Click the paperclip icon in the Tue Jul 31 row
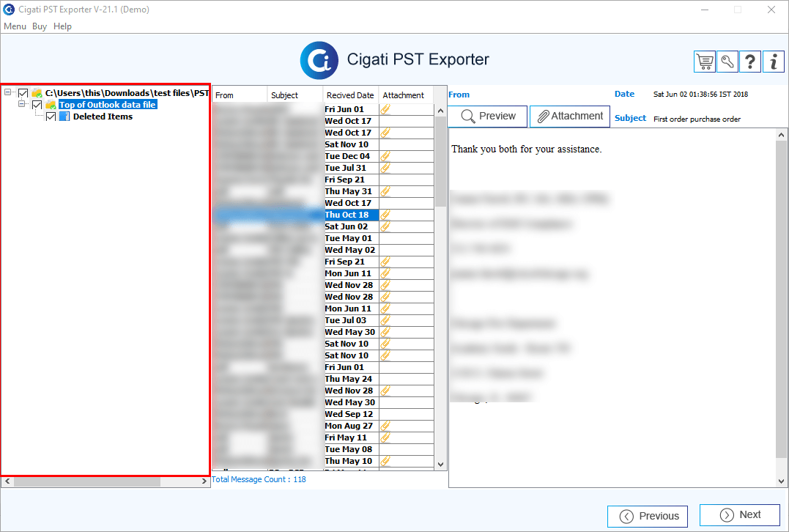 pos(385,168)
